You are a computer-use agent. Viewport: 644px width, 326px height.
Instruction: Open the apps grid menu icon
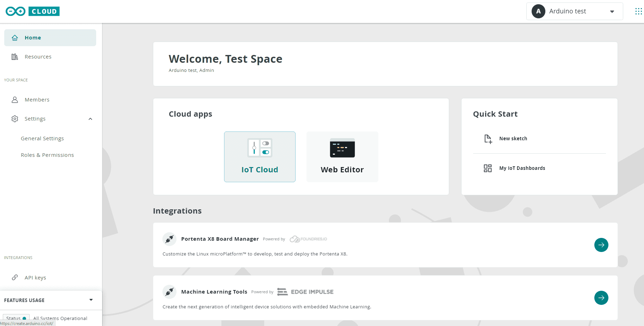click(x=638, y=11)
